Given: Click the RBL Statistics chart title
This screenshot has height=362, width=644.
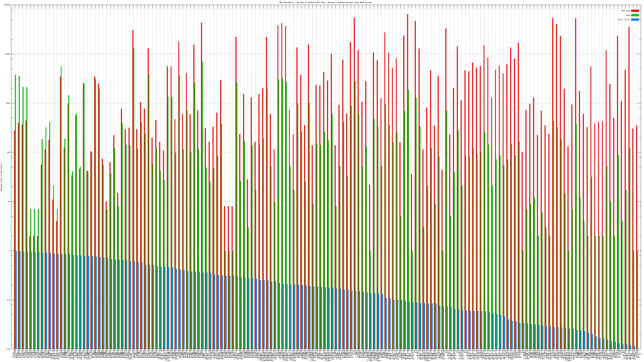Looking at the screenshot, I should tap(325, 2).
